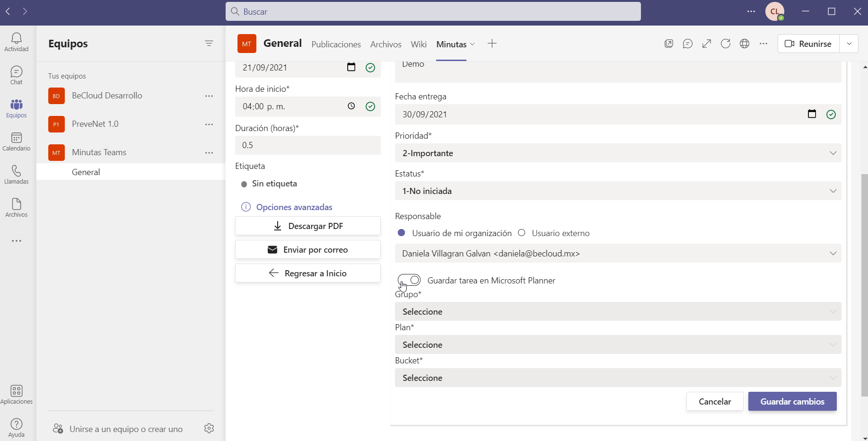Viewport: 868px width, 441px height.
Task: Select Usuario de mi organización radio
Action: point(402,233)
